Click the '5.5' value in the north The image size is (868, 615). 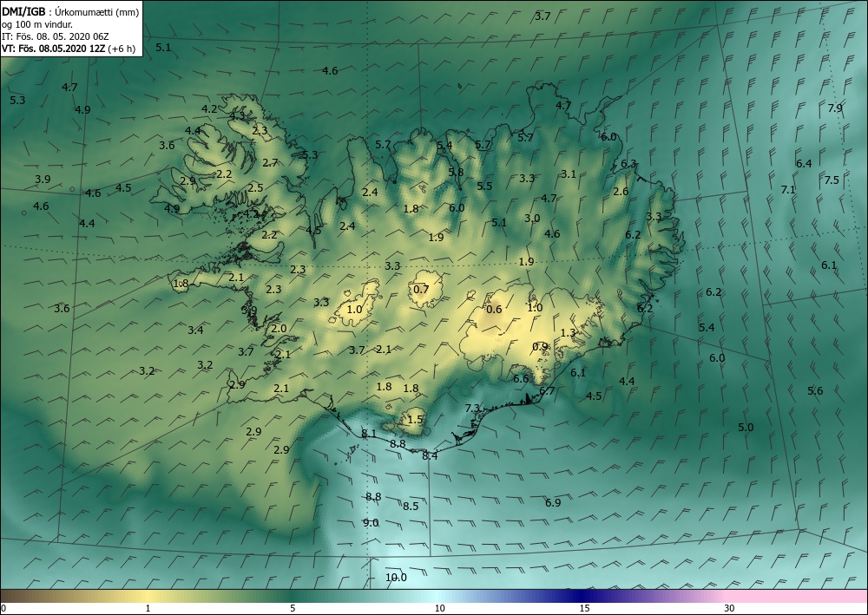[484, 186]
